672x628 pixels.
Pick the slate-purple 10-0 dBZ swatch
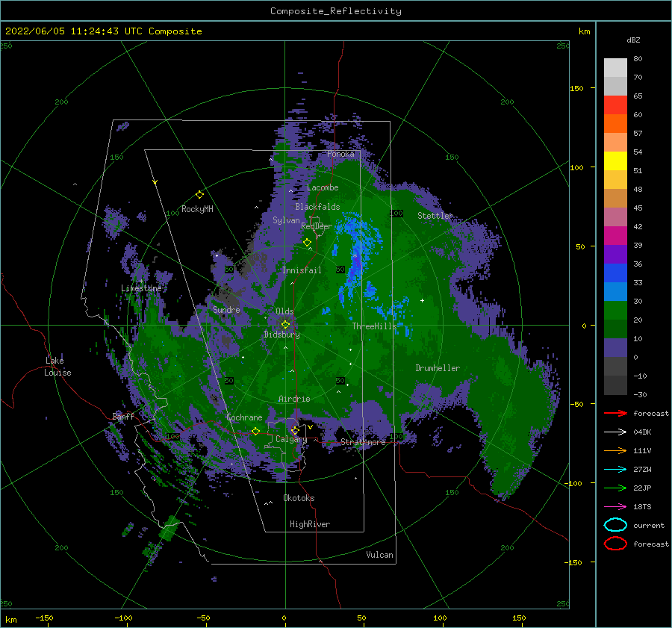(x=615, y=348)
